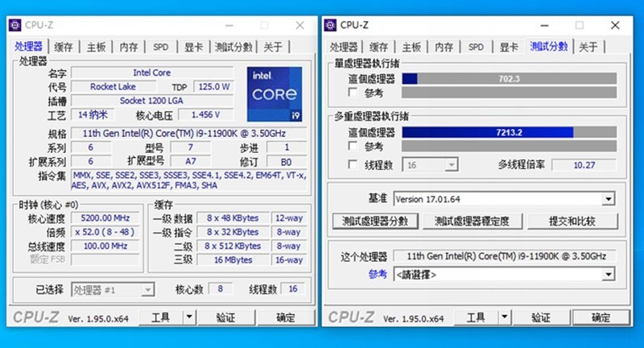The width and height of the screenshot is (644, 348).
Task: Close the right CPU-Z window
Action: [x=615, y=26]
